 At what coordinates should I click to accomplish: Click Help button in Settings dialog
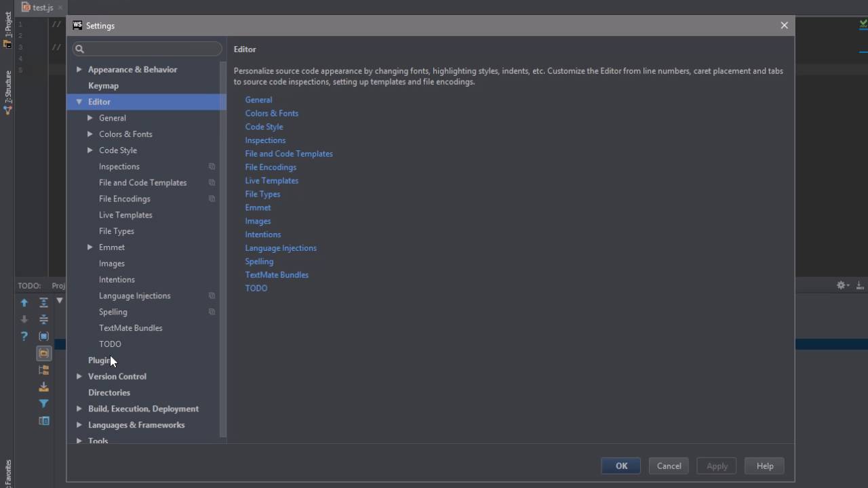click(x=765, y=466)
